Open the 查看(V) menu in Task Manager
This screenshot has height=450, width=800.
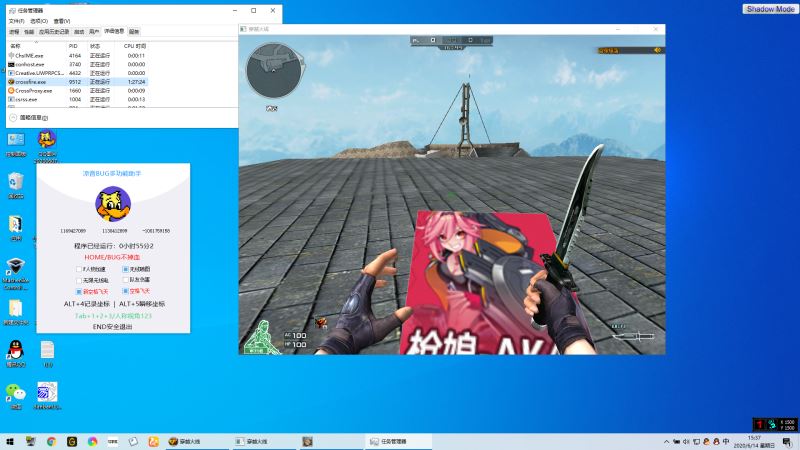62,21
